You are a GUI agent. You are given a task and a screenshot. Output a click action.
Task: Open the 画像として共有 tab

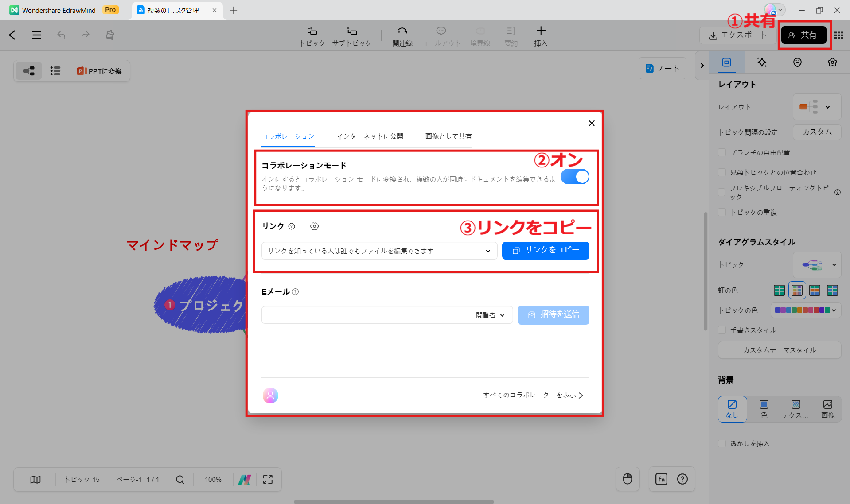click(448, 136)
